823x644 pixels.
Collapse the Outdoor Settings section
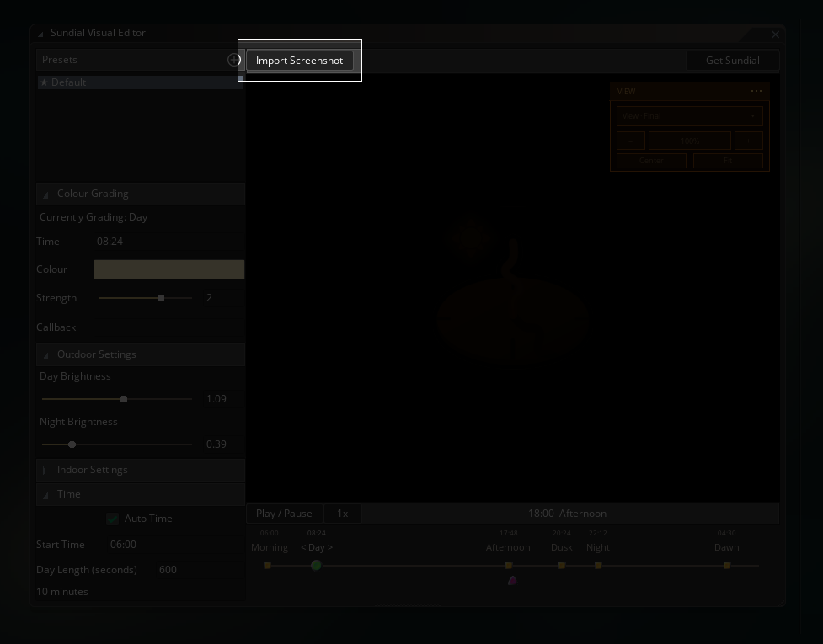45,355
